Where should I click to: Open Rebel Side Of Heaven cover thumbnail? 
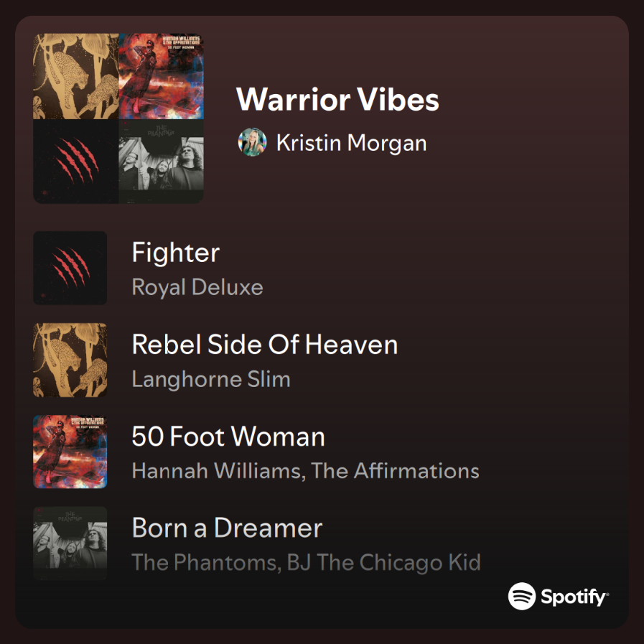tap(70, 360)
